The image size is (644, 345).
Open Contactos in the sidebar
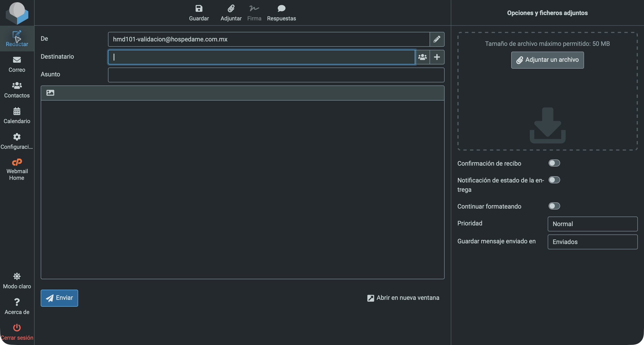[17, 90]
